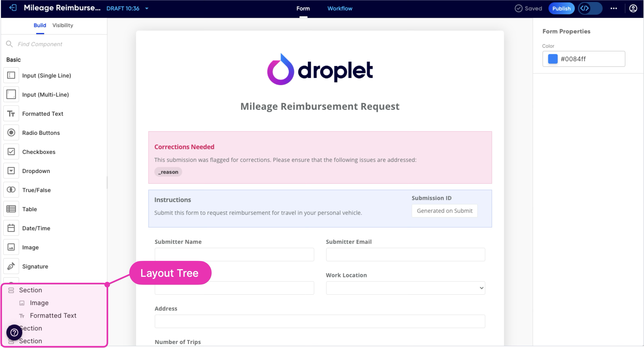Open the help question mark button

point(14,332)
